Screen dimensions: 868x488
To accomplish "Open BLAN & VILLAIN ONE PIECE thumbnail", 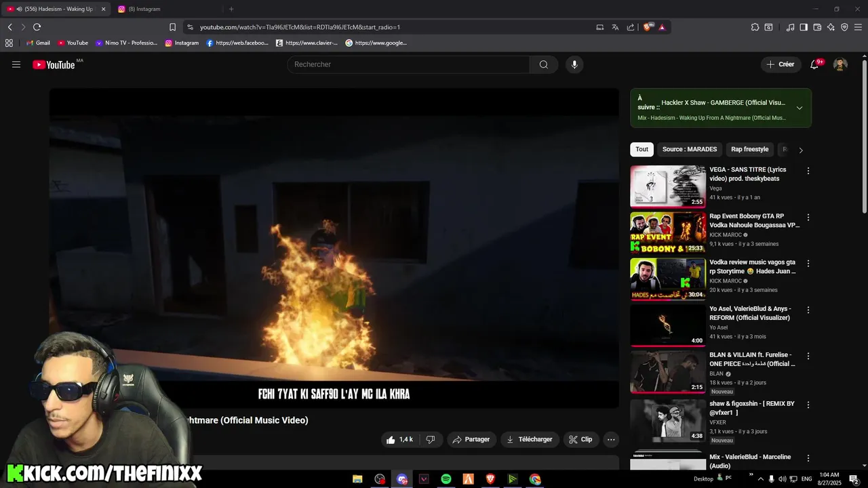I will (x=668, y=371).
